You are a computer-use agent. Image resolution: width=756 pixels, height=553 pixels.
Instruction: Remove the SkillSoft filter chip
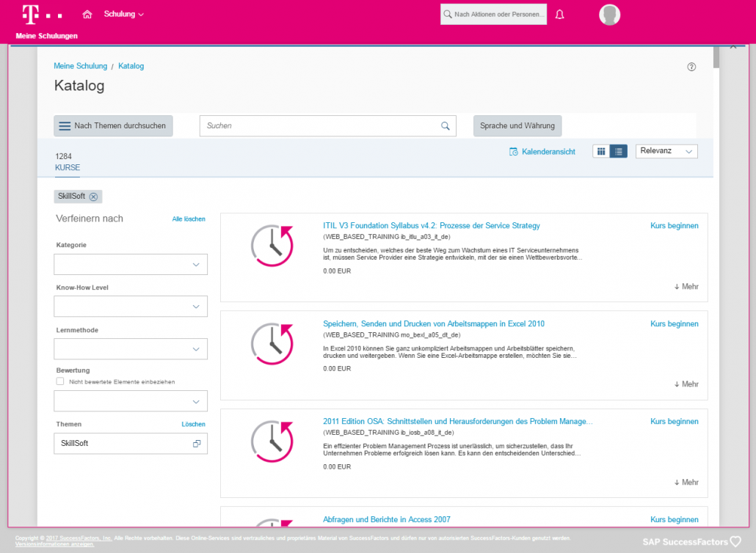tap(93, 196)
